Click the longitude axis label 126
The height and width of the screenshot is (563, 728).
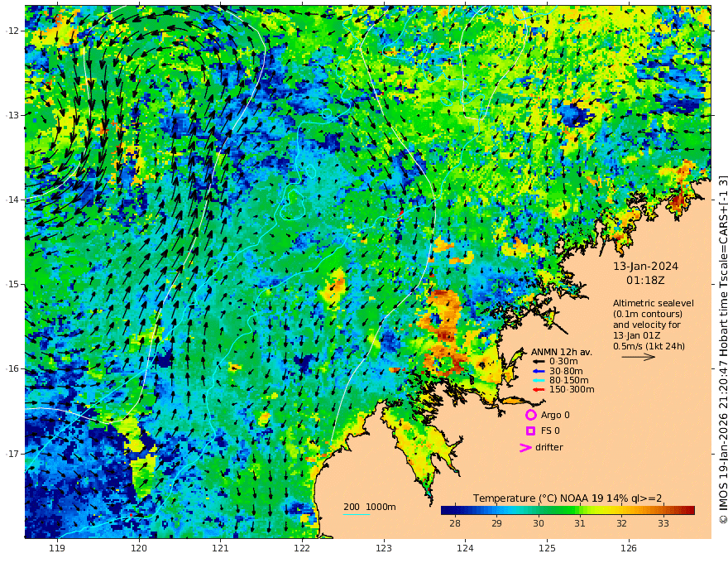629,549
